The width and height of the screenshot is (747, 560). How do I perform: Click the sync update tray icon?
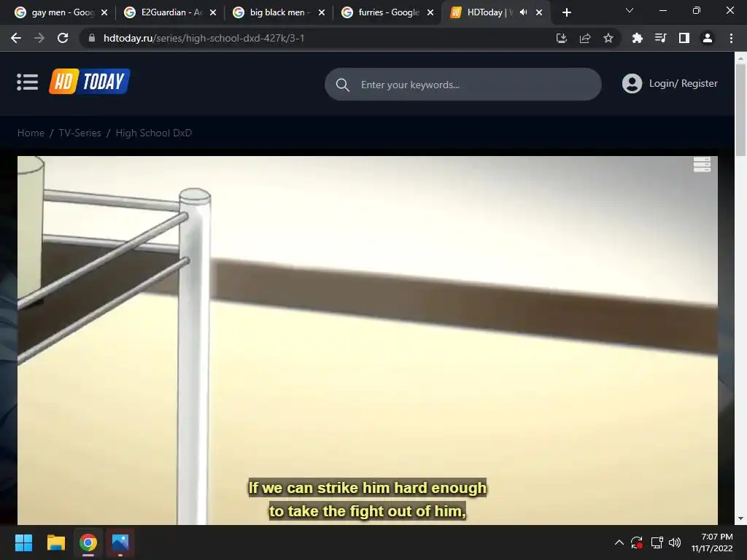click(x=637, y=542)
